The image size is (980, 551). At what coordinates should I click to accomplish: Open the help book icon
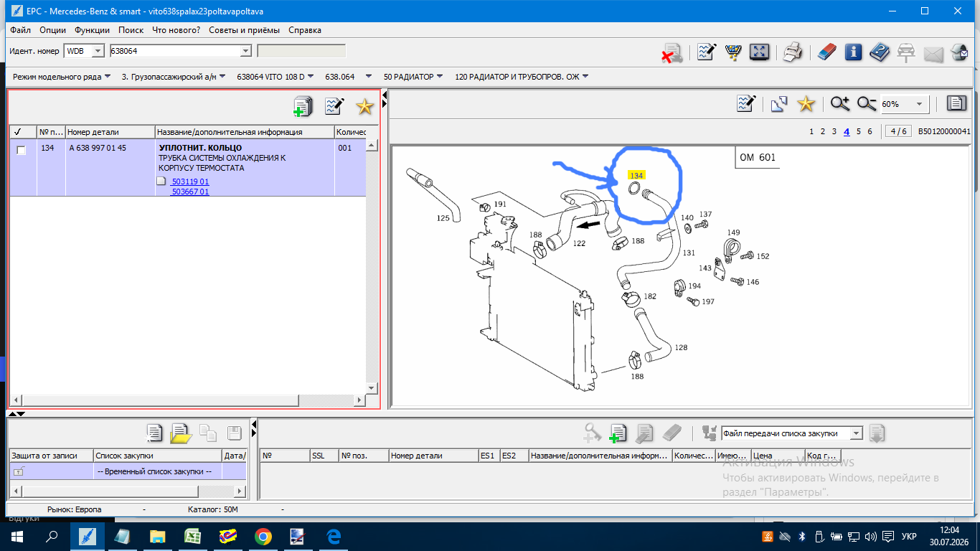[x=880, y=52]
